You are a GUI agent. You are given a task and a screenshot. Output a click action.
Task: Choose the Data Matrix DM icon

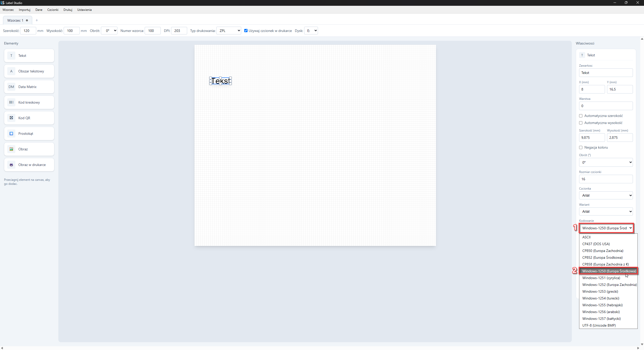pos(11,87)
